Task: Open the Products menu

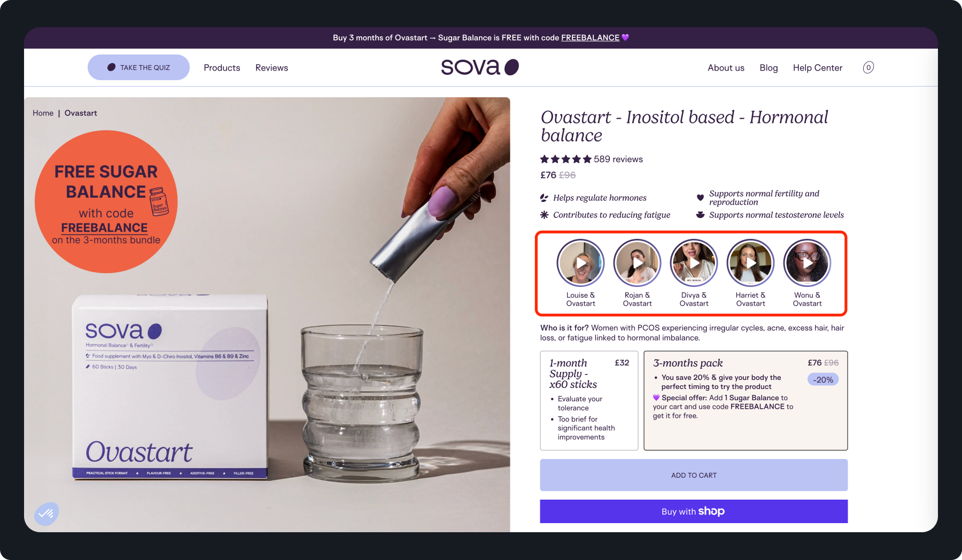Action: click(x=222, y=68)
